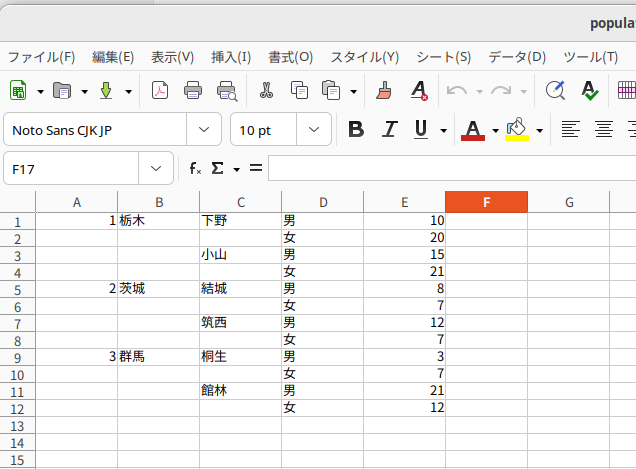This screenshot has height=469, width=636.
Task: Click the Spelling check icon
Action: coord(589,90)
